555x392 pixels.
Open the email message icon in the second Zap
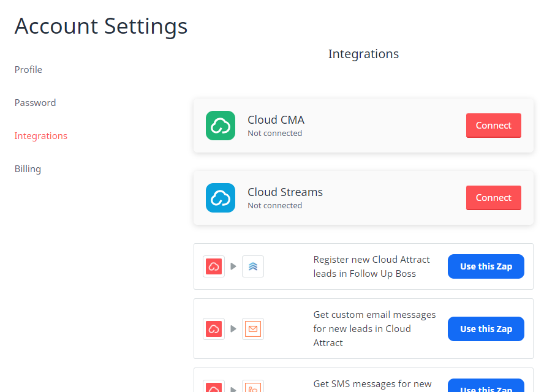(253, 329)
